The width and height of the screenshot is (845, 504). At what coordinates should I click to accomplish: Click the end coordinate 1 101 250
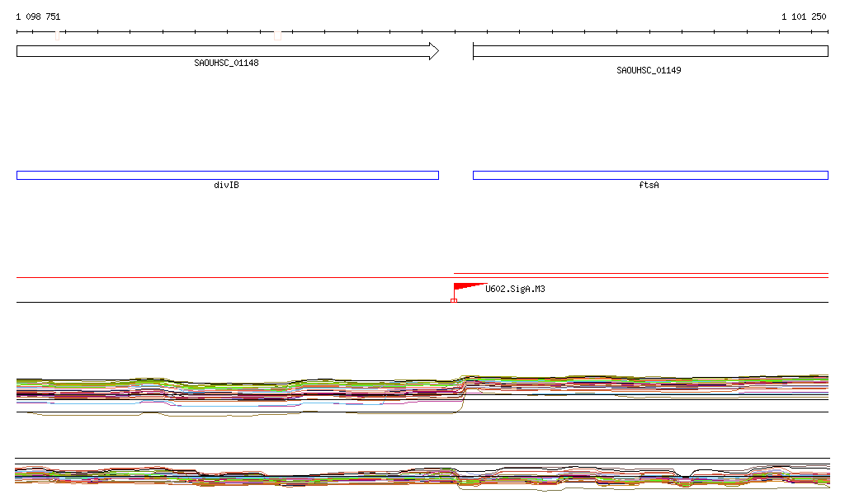coord(804,16)
